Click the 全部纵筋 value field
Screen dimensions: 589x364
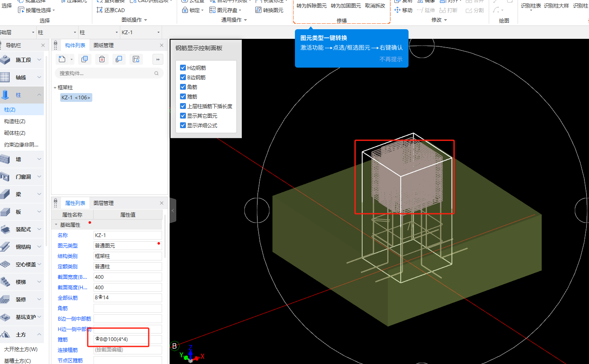(x=128, y=298)
